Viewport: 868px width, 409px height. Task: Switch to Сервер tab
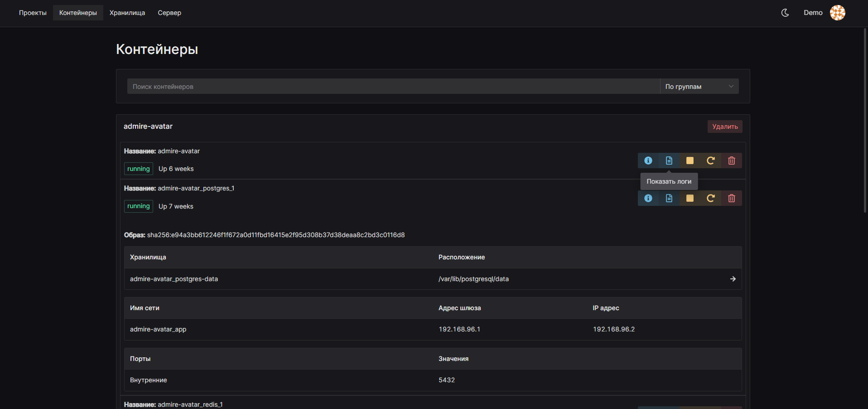pos(169,13)
